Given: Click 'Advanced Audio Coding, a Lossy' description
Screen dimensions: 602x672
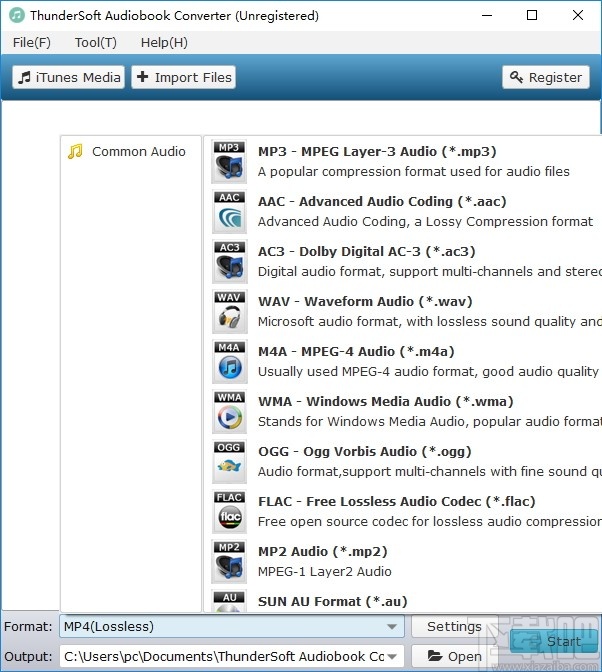Looking at the screenshot, I should (425, 222).
